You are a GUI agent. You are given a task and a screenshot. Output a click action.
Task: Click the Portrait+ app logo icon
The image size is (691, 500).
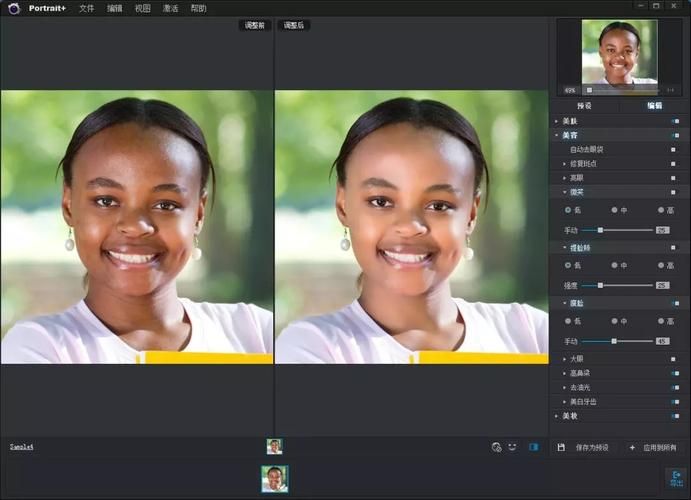tap(13, 8)
